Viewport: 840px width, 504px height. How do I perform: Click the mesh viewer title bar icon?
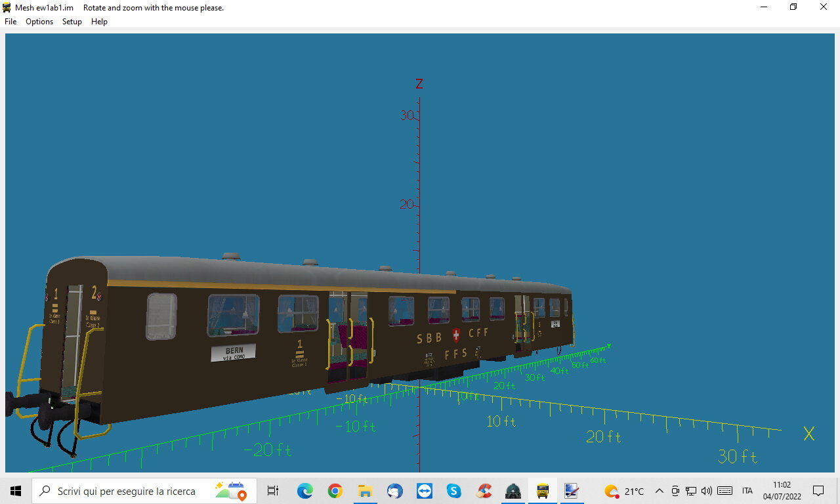click(7, 7)
